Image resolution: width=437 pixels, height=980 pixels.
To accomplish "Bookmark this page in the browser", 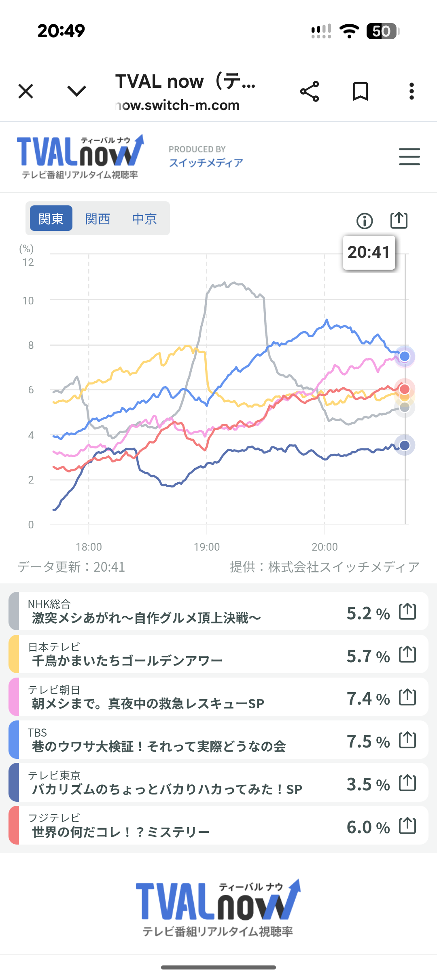I will pos(360,91).
